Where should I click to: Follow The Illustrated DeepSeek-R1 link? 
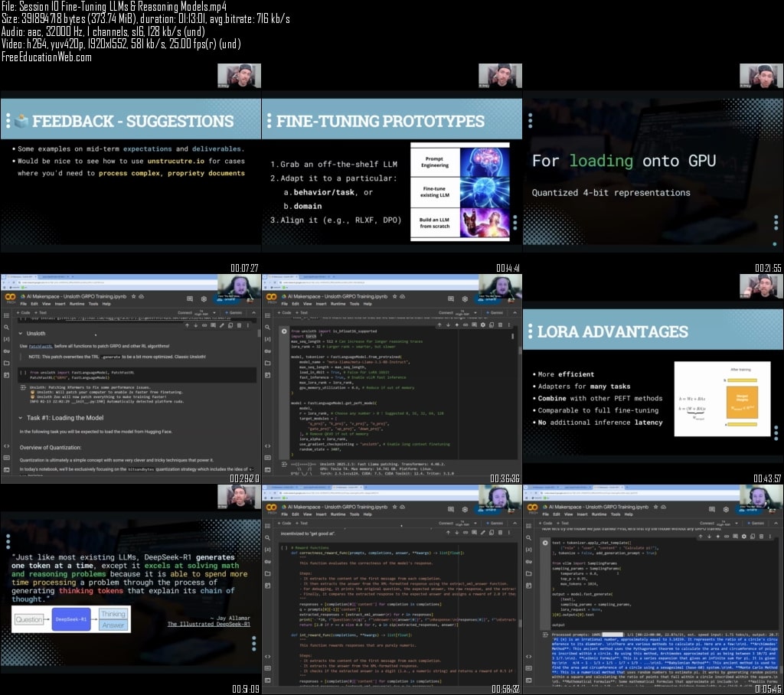point(208,624)
